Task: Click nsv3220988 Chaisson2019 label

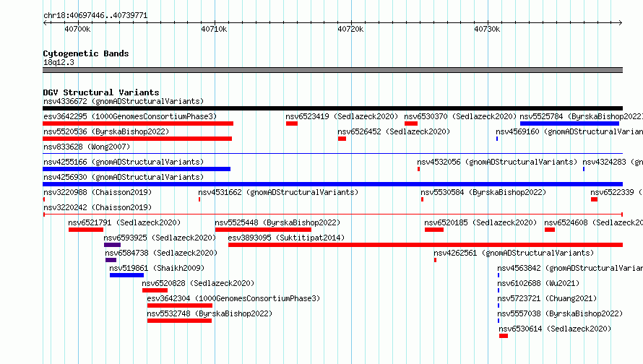Action: 98,192
